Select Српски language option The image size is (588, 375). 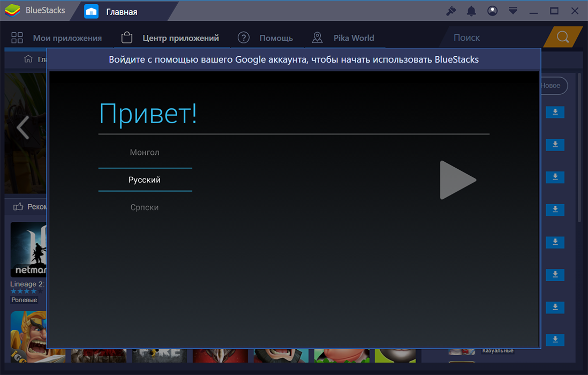tap(145, 207)
